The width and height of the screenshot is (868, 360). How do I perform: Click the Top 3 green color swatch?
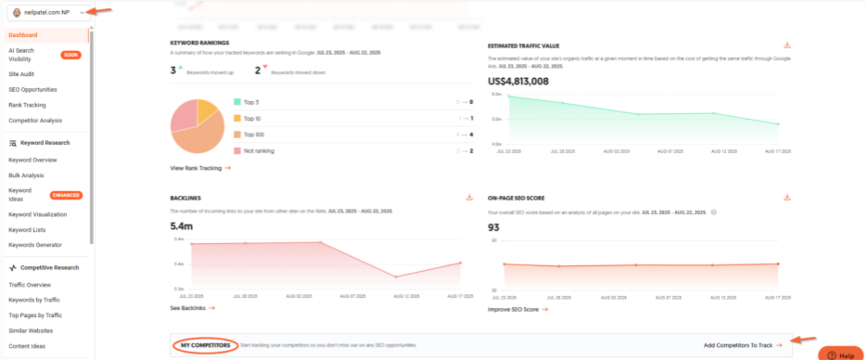click(x=236, y=102)
